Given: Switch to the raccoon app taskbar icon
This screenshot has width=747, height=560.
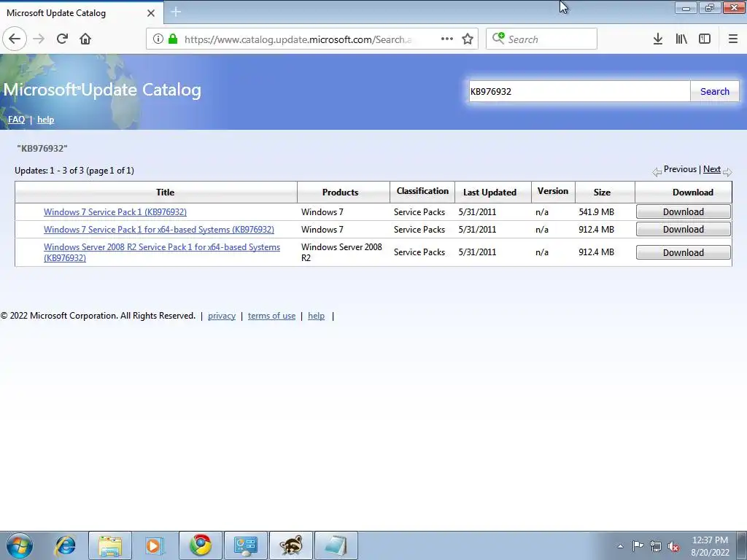Looking at the screenshot, I should 290,545.
